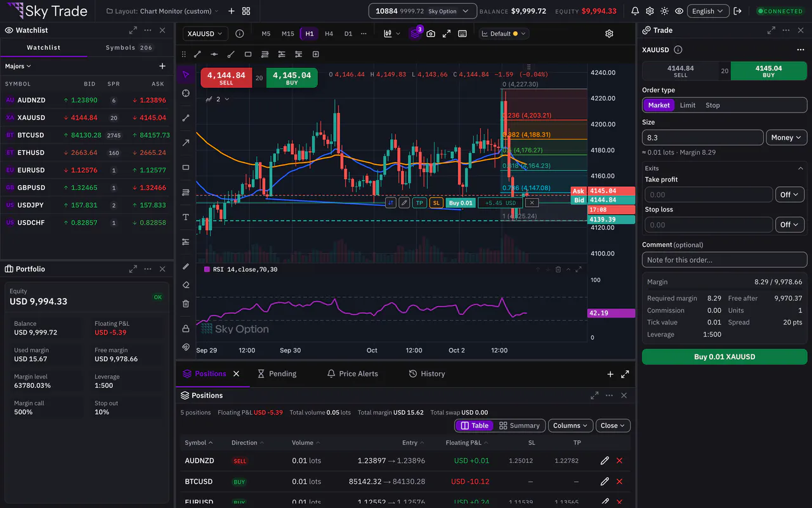The height and width of the screenshot is (508, 812).
Task: Toggle the light/dark theme sun icon
Action: point(664,11)
